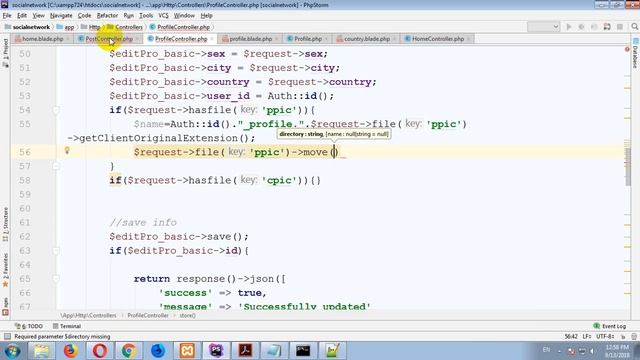Open the Project tool window sidebar
The width and height of the screenshot is (640, 360).
pyautogui.click(x=5, y=53)
